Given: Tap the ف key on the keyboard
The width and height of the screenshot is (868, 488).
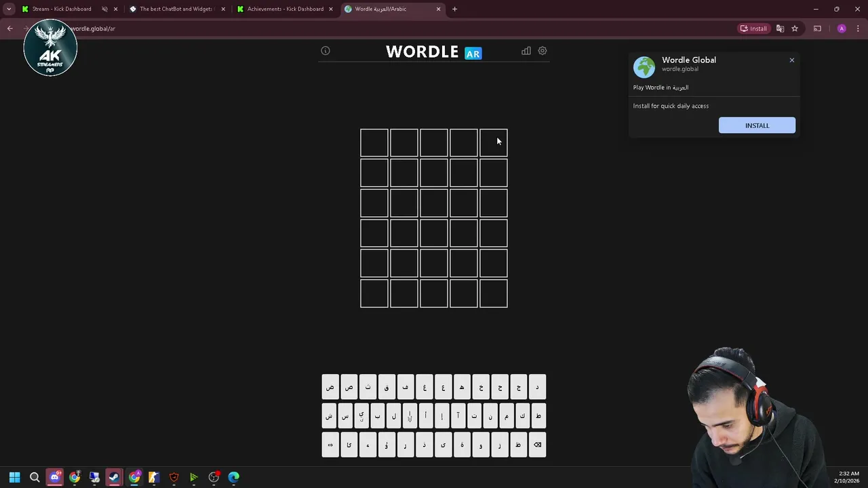Looking at the screenshot, I should pyautogui.click(x=406, y=386).
